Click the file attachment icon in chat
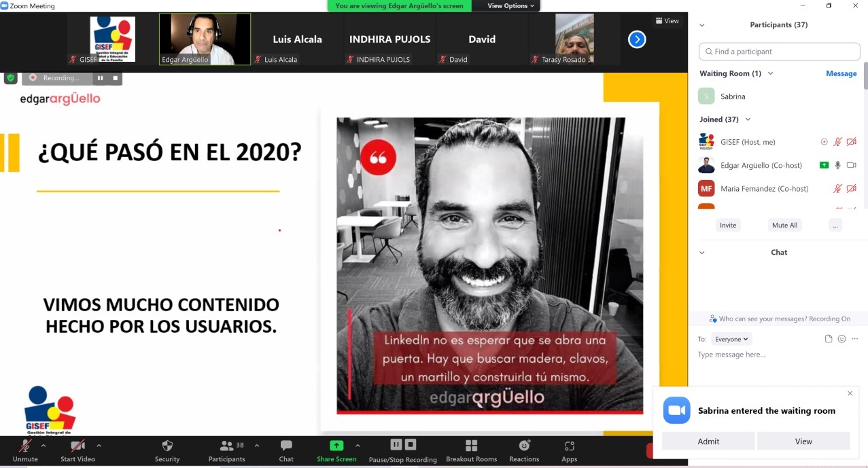Image resolution: width=868 pixels, height=468 pixels. (x=828, y=339)
